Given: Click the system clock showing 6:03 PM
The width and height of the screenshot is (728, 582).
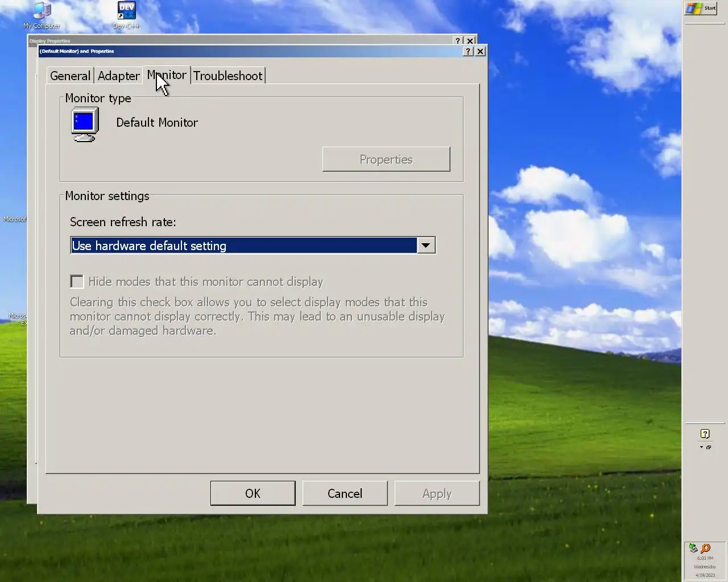Looking at the screenshot, I should tap(705, 558).
